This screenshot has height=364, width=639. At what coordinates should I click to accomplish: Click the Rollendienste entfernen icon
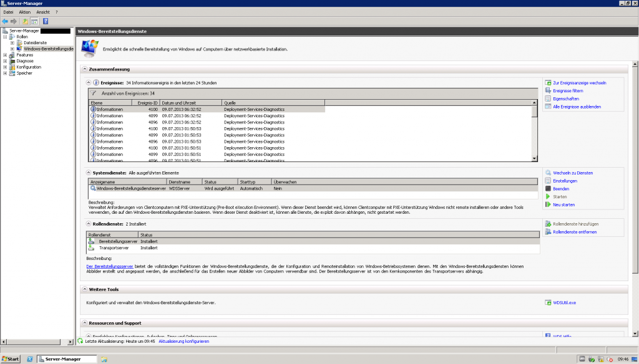[548, 232]
